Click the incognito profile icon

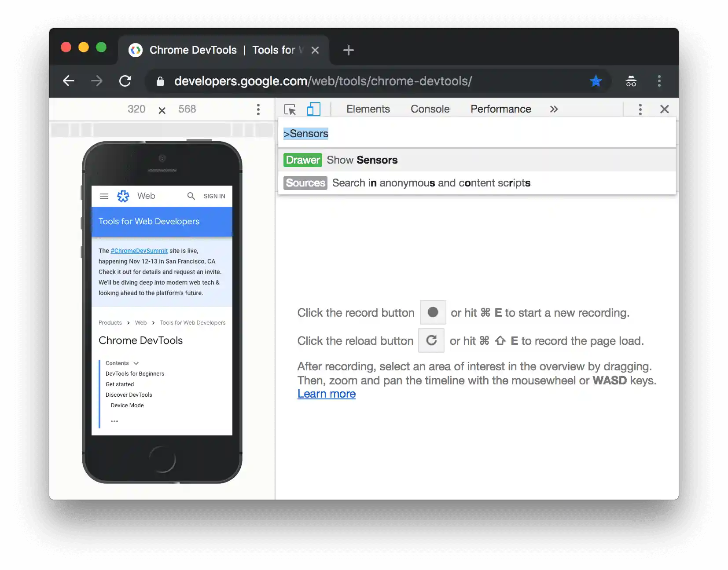tap(631, 81)
